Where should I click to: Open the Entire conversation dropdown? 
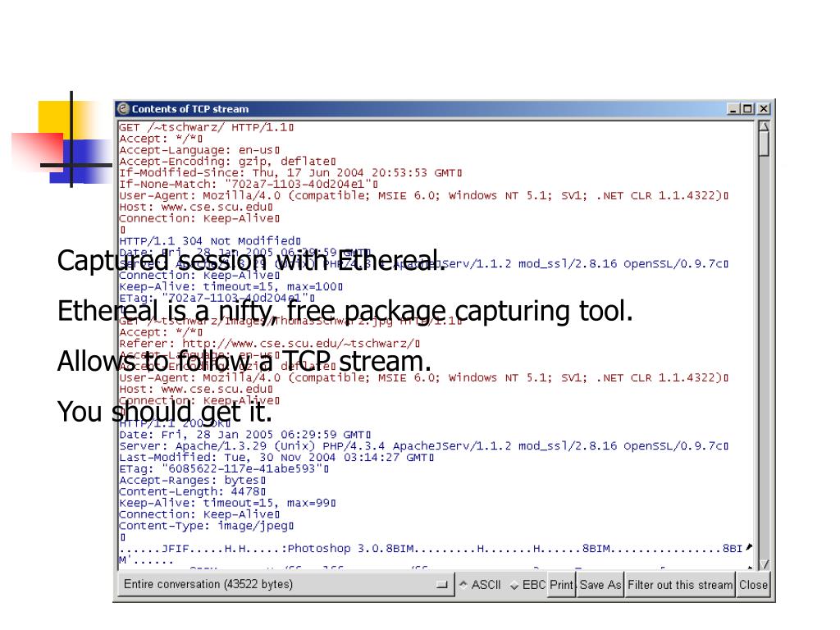(x=285, y=584)
